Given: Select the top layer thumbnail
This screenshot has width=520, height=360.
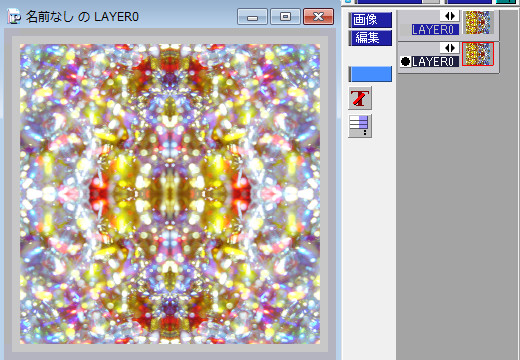Looking at the screenshot, I should click(478, 22).
